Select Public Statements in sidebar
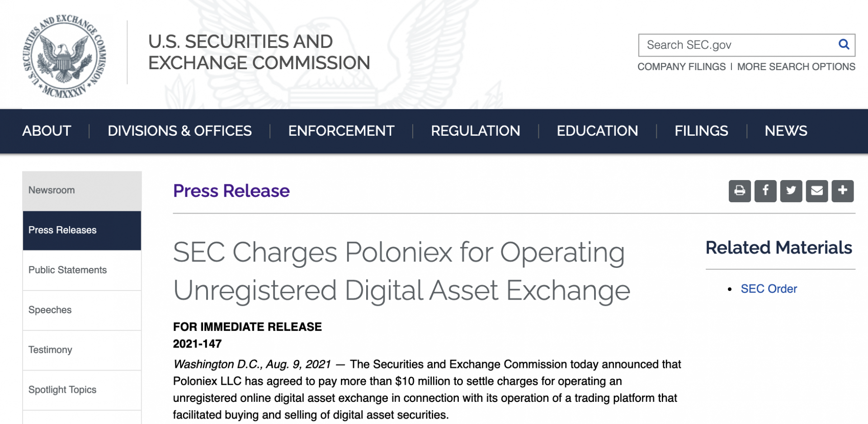This screenshot has width=868, height=424. 68,270
